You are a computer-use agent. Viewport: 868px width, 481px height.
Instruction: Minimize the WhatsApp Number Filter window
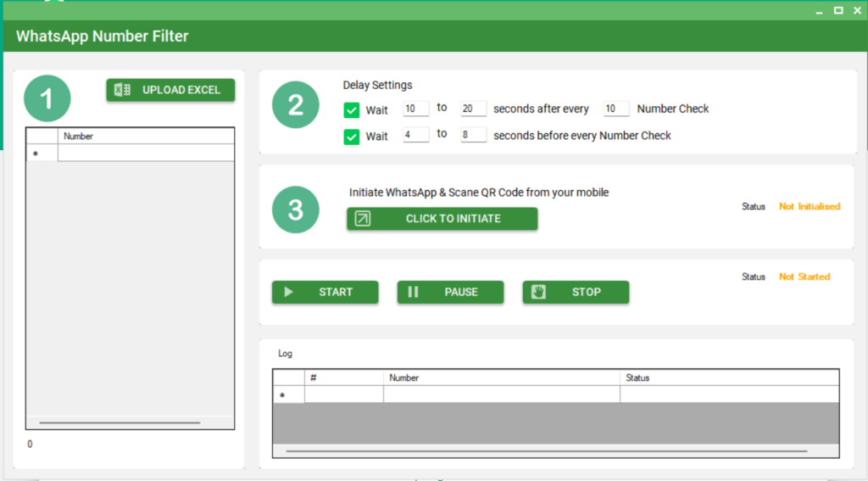click(x=820, y=11)
